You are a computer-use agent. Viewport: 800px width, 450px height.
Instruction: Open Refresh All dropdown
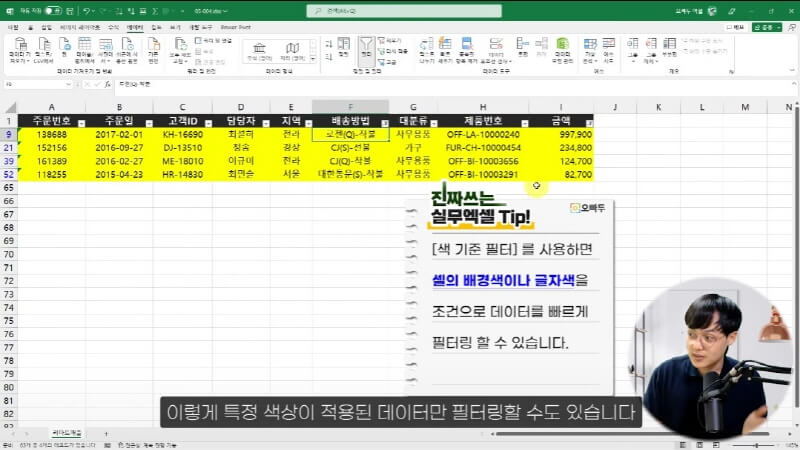pos(180,50)
